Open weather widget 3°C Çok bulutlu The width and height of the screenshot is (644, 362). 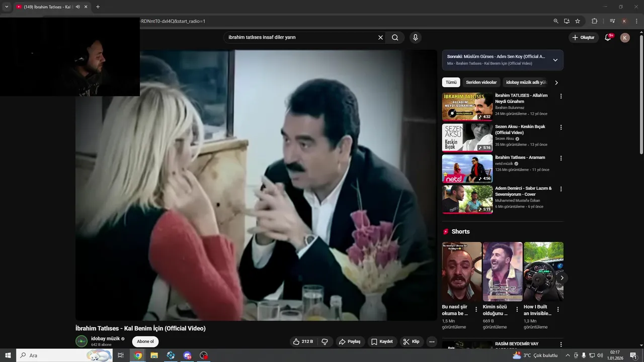coord(535,355)
